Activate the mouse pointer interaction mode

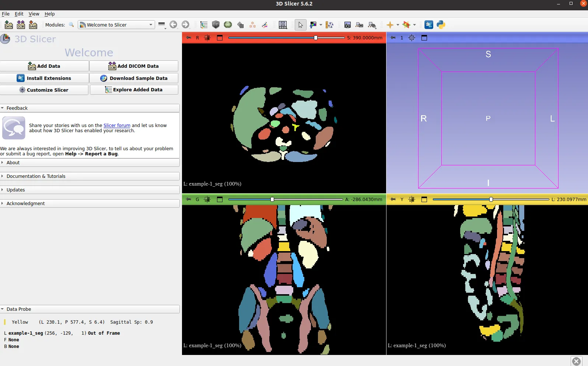(x=301, y=25)
